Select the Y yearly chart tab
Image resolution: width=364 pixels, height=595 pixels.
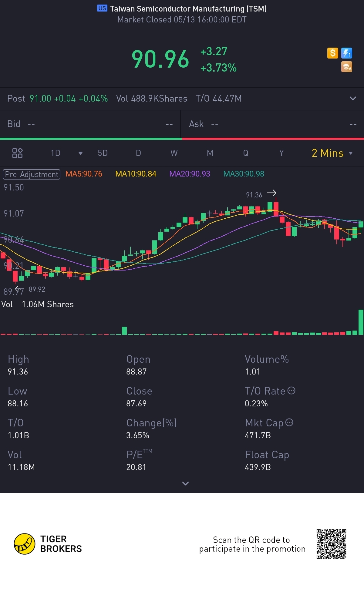[281, 153]
